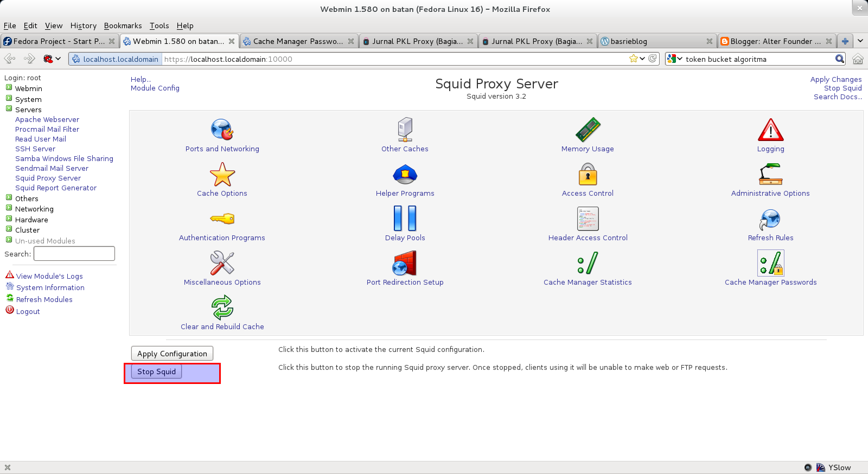Expand the Un-used Modules category

pyautogui.click(x=9, y=240)
